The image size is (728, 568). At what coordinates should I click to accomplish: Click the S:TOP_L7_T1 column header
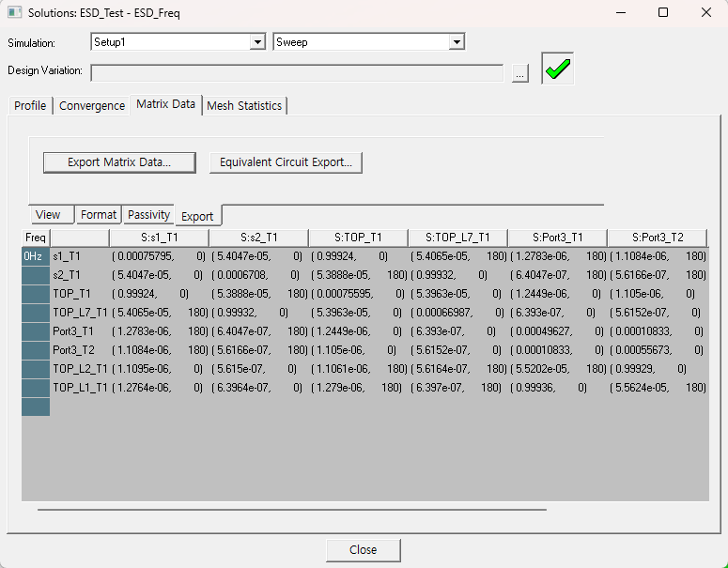pyautogui.click(x=457, y=238)
